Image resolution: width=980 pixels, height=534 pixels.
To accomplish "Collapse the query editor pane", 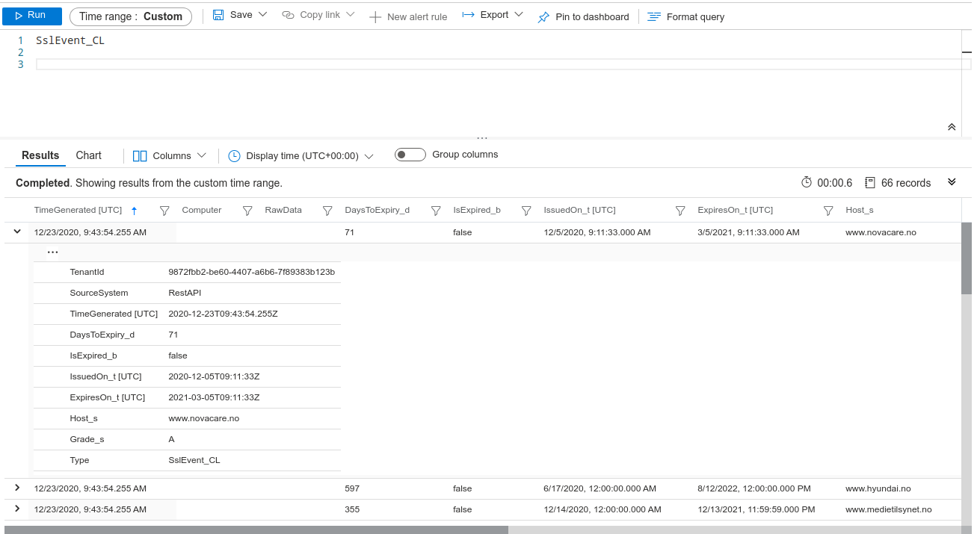I will [951, 127].
